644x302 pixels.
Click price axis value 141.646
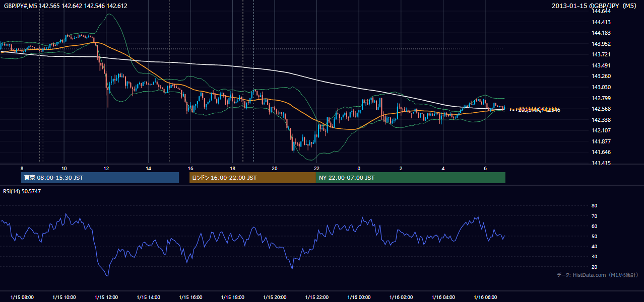tap(602, 152)
